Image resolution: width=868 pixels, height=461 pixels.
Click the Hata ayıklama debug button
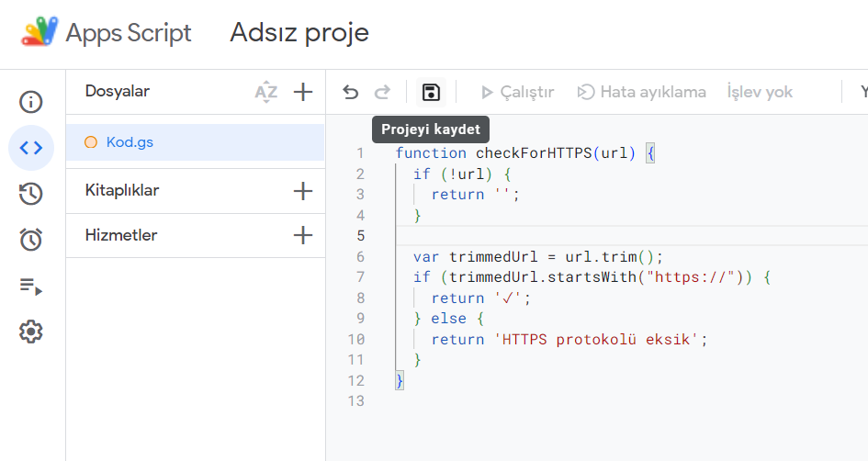pos(641,92)
